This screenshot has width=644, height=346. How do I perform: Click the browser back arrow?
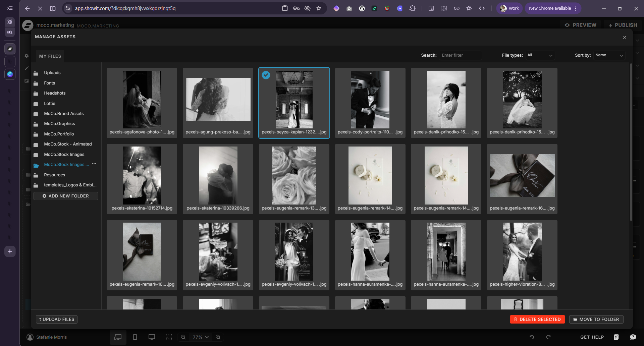27,8
